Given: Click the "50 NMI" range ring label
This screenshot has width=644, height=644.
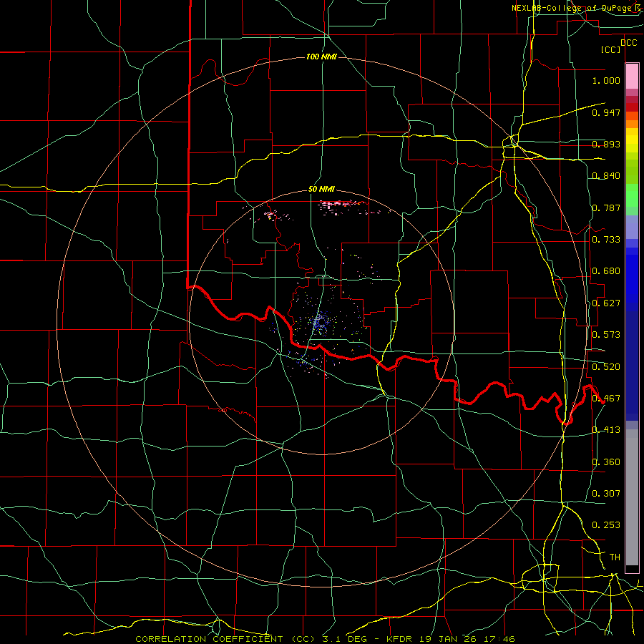Looking at the screenshot, I should tap(321, 190).
